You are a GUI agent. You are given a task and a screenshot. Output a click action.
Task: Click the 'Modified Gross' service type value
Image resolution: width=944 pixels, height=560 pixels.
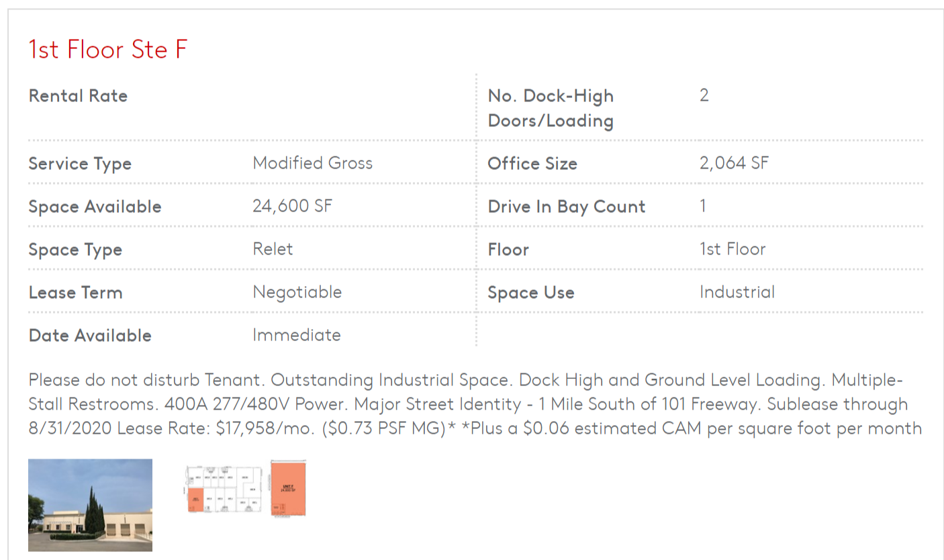[312, 163]
